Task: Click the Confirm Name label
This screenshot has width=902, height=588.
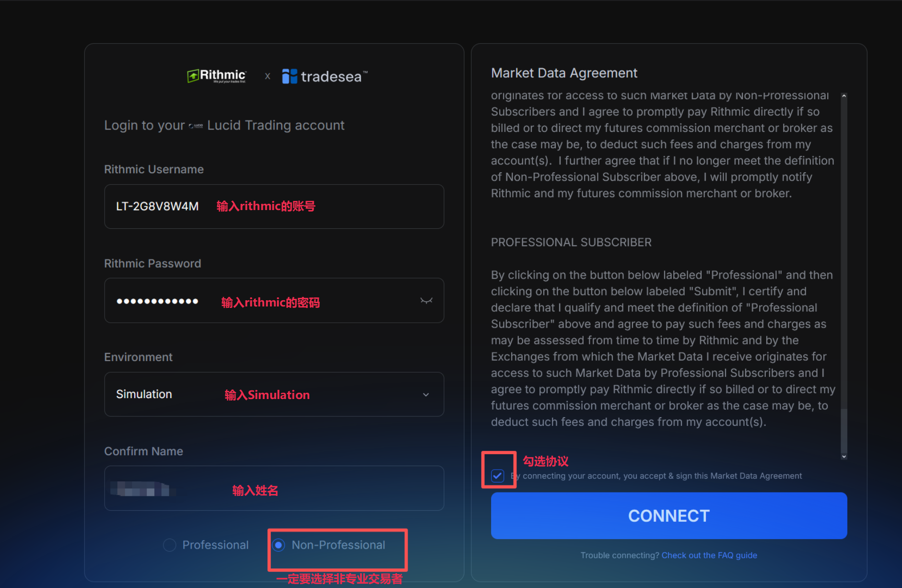Action: tap(143, 451)
